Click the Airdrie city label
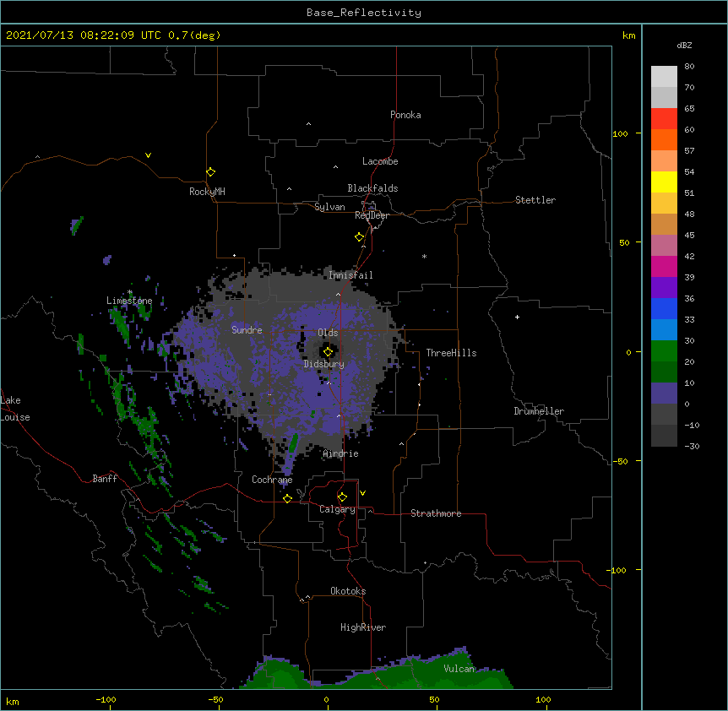The height and width of the screenshot is (711, 728). (x=340, y=453)
